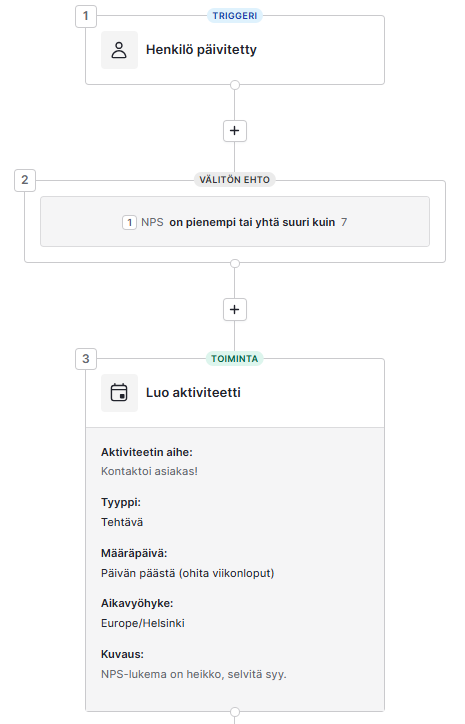Add step with plus below condition
465x724 pixels.
[235, 309]
